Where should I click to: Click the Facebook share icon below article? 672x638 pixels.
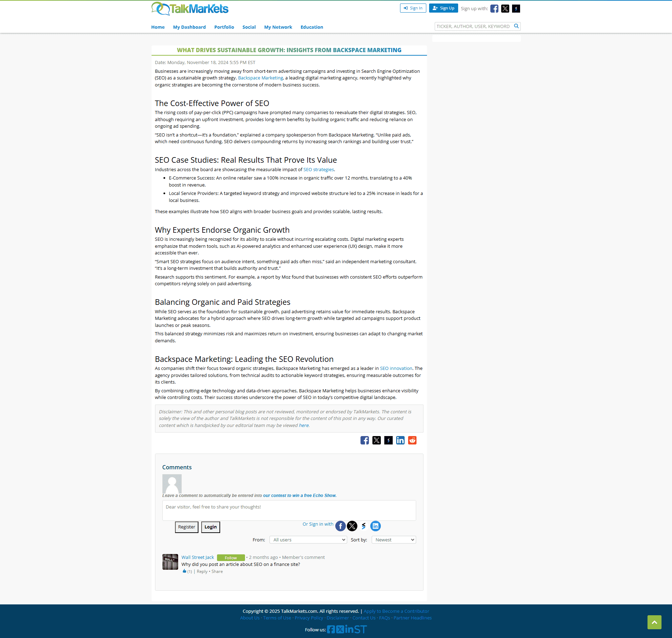[x=364, y=440]
